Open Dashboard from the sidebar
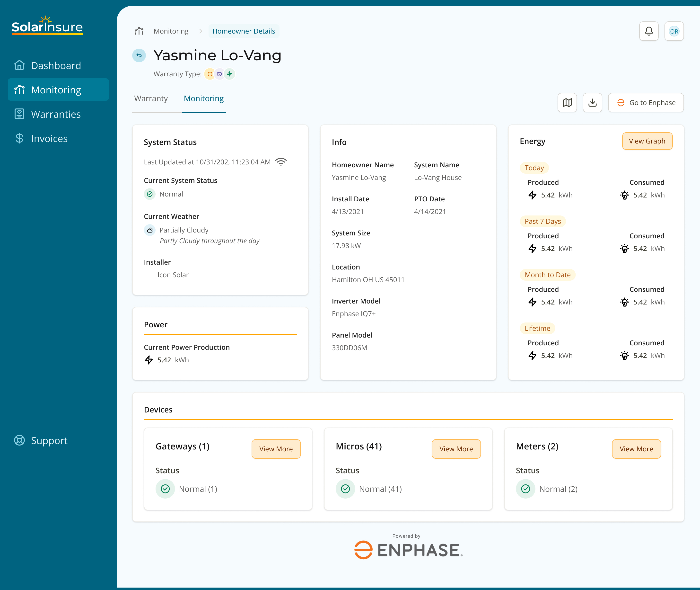 click(56, 66)
